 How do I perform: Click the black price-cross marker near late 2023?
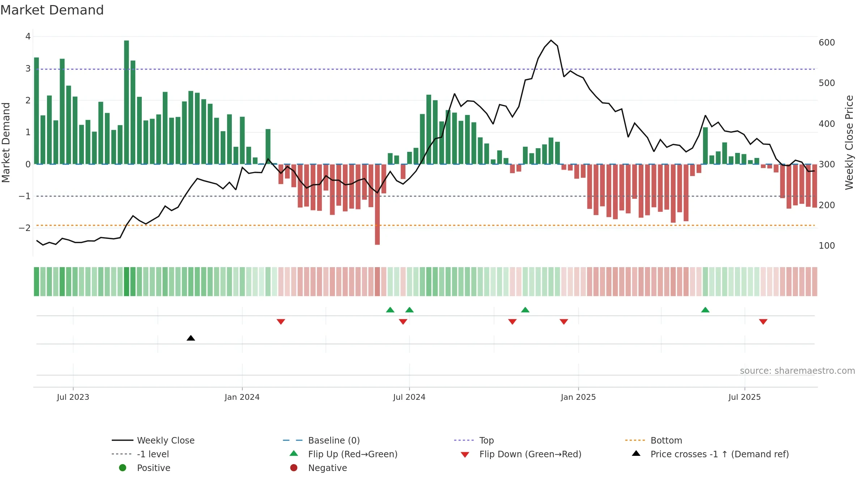191,338
